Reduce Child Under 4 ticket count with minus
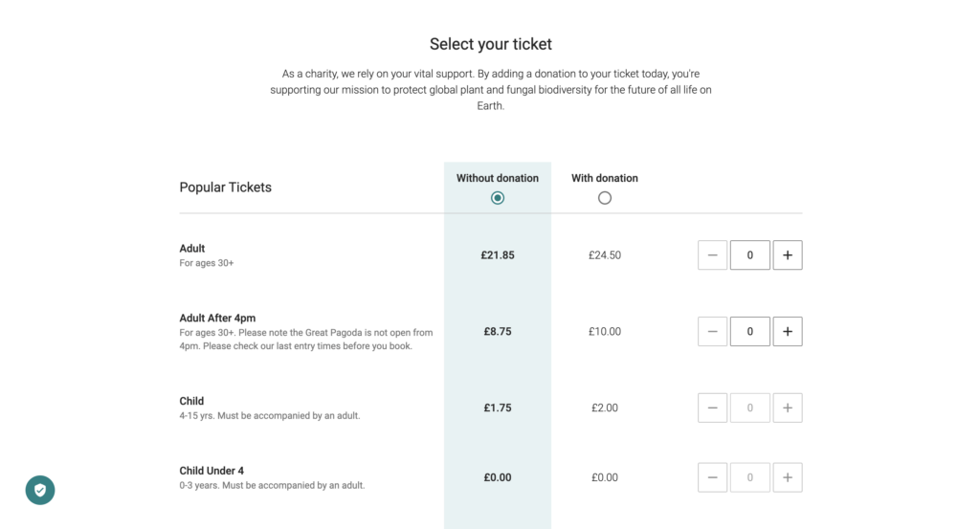 712,477
